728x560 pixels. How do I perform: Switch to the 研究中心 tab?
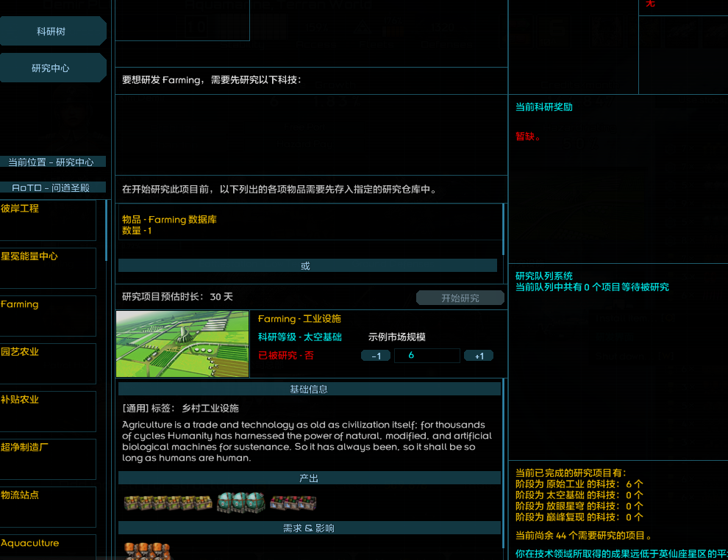click(x=51, y=68)
